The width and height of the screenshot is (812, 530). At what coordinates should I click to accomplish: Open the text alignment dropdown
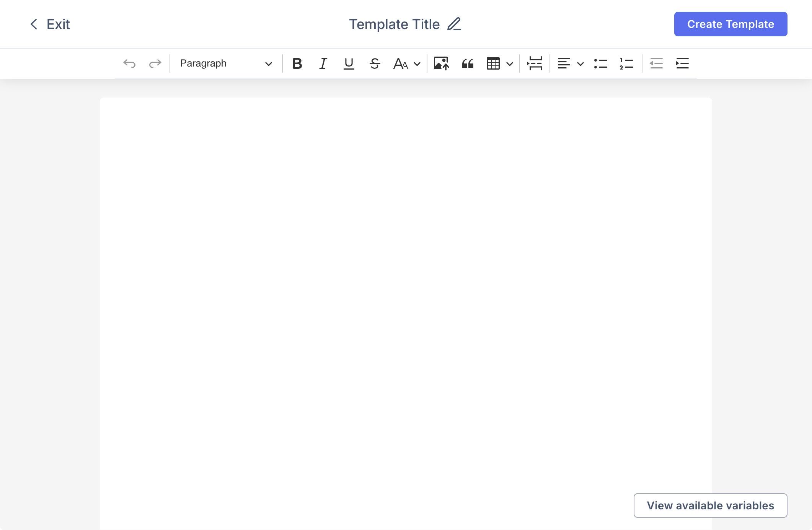point(570,63)
